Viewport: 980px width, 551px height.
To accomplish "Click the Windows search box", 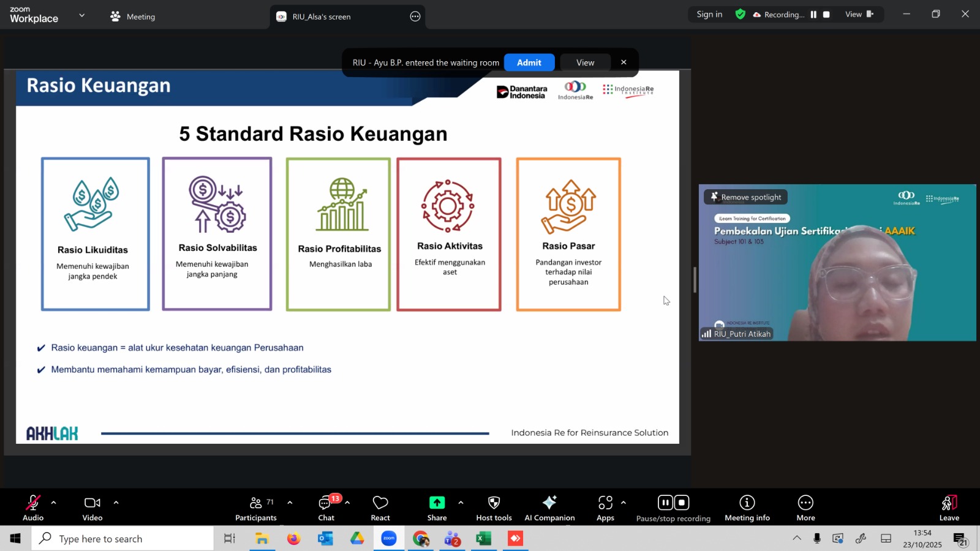I will pyautogui.click(x=123, y=539).
